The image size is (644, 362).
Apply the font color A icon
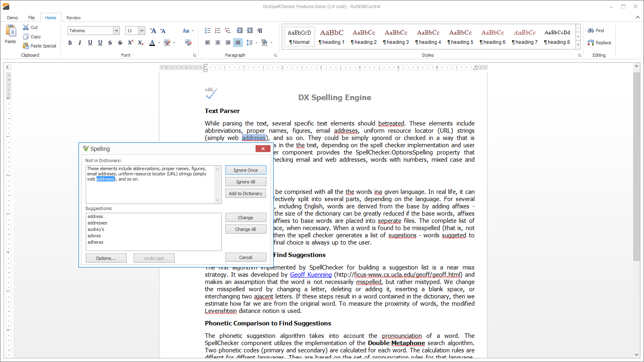coord(152,43)
